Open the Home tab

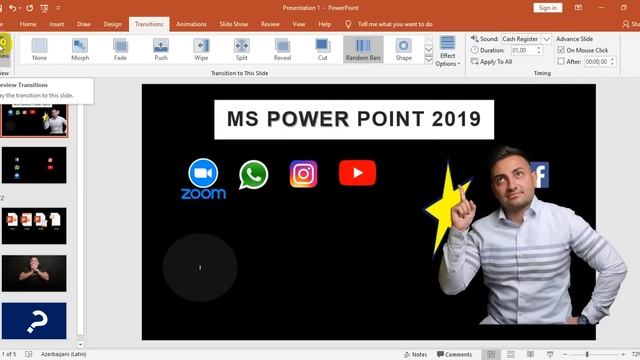(28, 24)
